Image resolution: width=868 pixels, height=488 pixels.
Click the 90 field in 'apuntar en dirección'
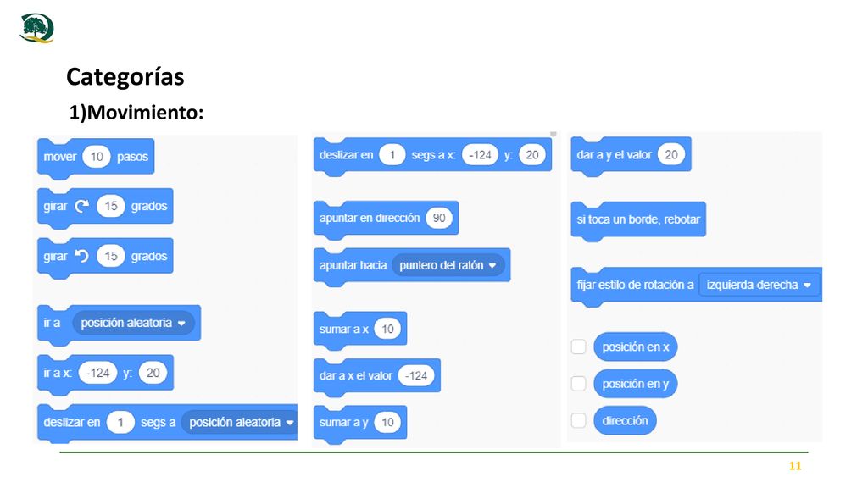tap(439, 218)
